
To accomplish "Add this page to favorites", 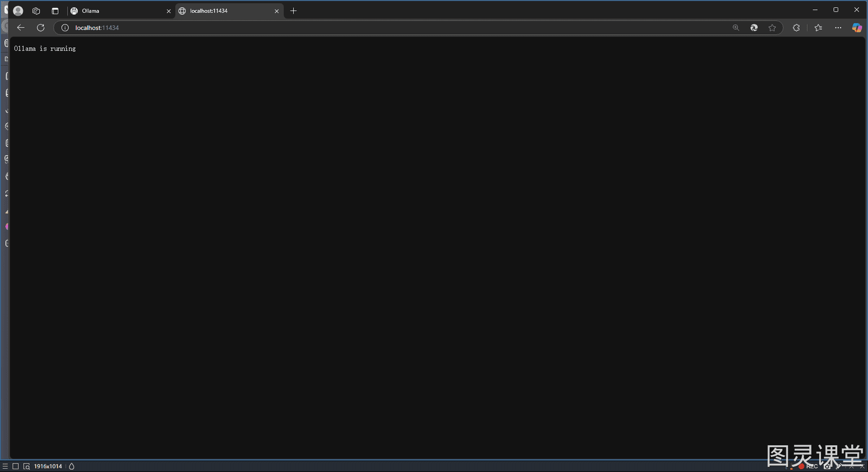I will point(773,28).
